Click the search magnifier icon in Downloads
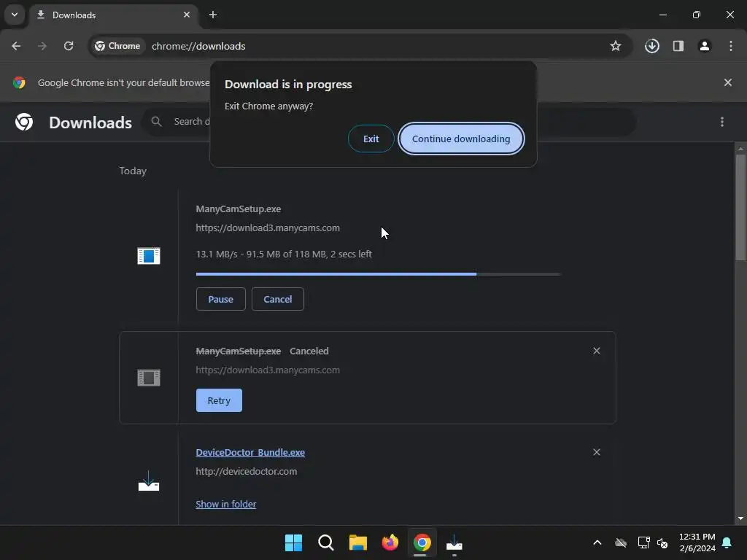The image size is (747, 560). pos(156,122)
